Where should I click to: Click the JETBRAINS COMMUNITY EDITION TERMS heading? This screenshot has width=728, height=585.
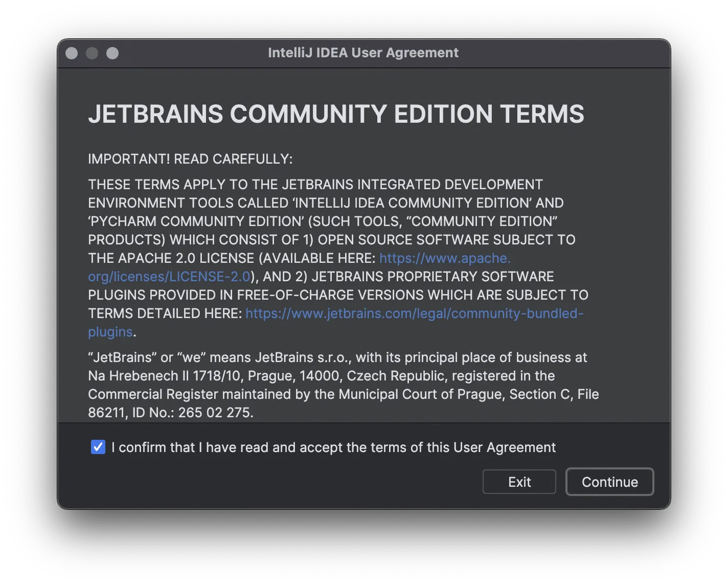[336, 114]
